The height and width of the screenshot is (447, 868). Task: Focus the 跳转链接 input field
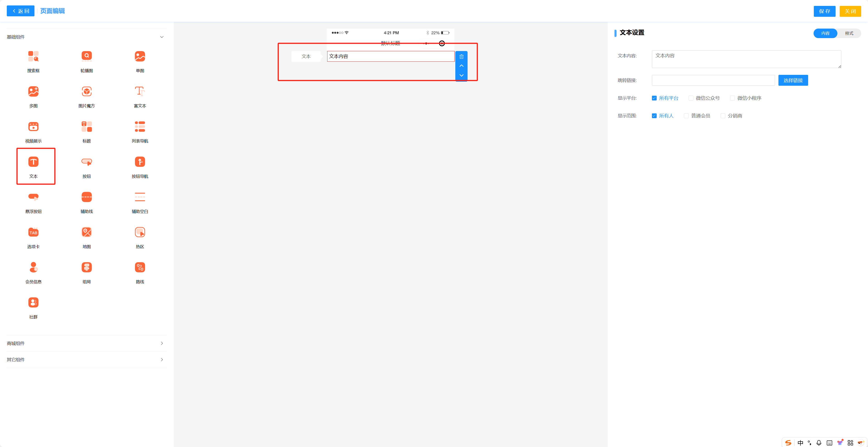pyautogui.click(x=713, y=81)
